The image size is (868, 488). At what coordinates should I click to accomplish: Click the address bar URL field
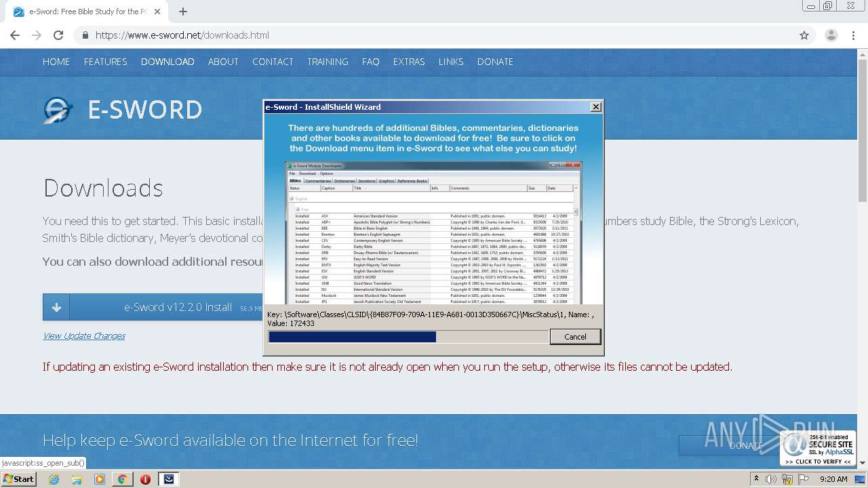pyautogui.click(x=434, y=35)
